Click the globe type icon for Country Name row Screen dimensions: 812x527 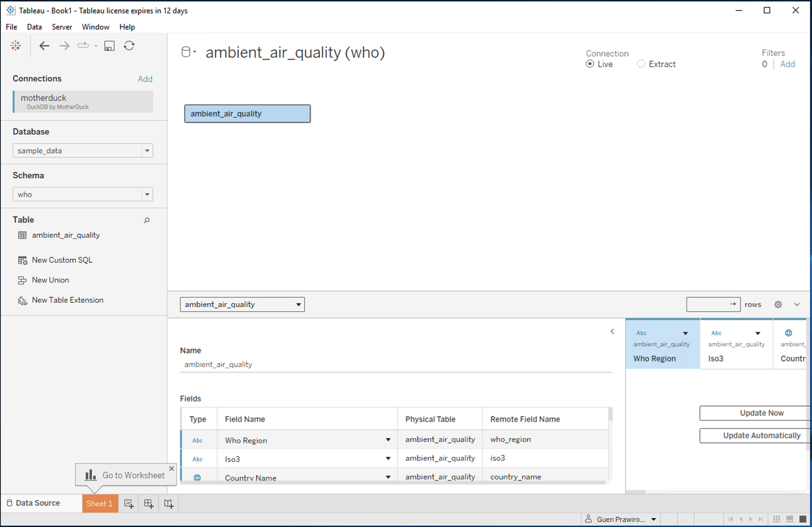point(197,477)
